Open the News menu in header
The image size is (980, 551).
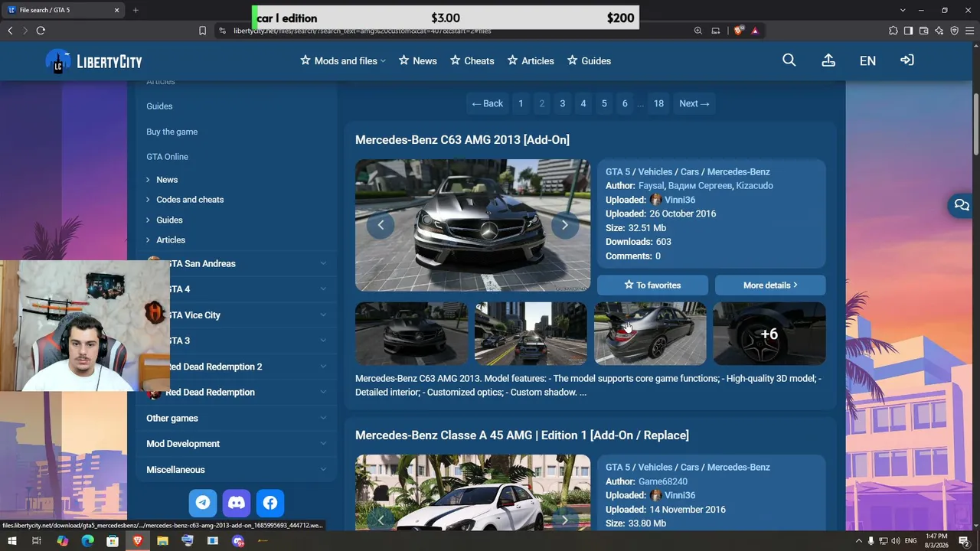point(418,60)
